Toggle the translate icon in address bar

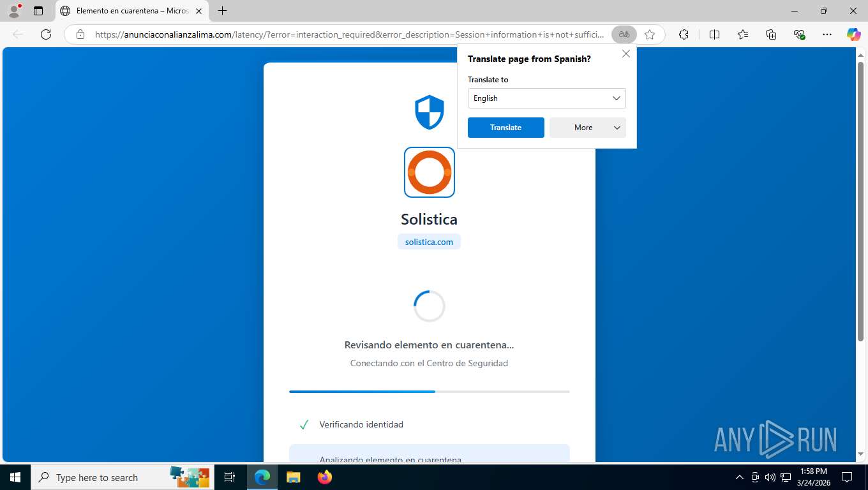624,34
